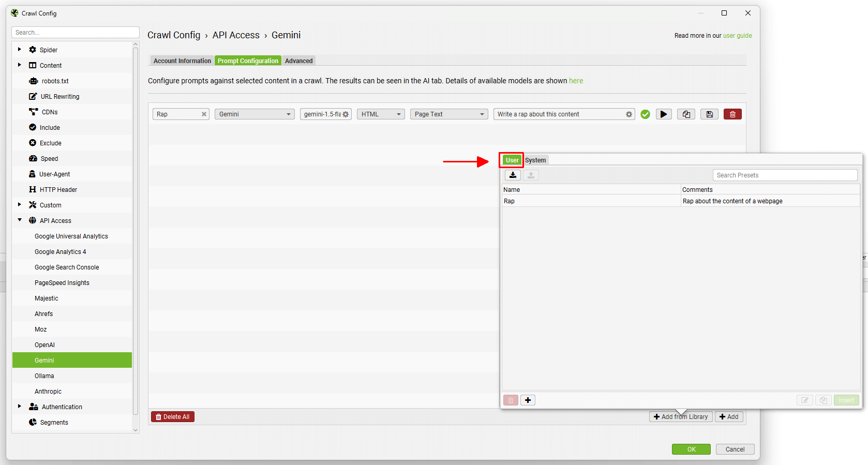Switch to the Account Information tab
This screenshot has height=465, width=868.
click(x=182, y=61)
